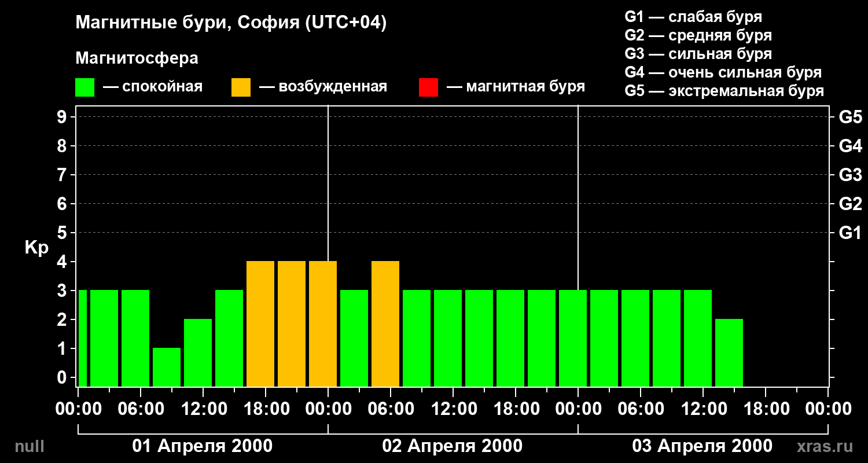Click the red 'магнитная буря' legend swatch
The width and height of the screenshot is (868, 463).
coord(429,87)
